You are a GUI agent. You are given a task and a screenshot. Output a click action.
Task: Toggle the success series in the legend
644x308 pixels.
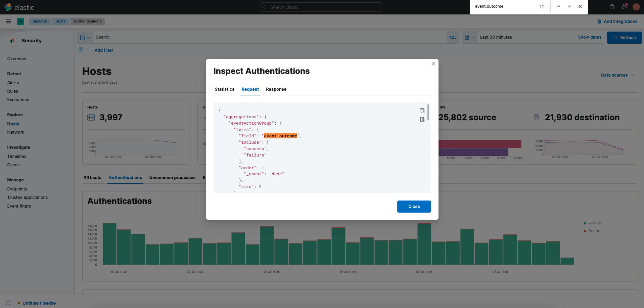596,223
